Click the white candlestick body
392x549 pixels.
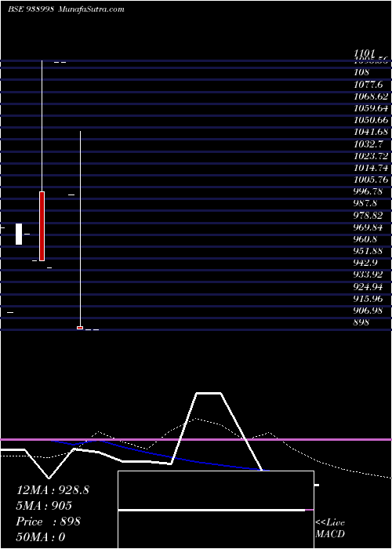tap(19, 234)
